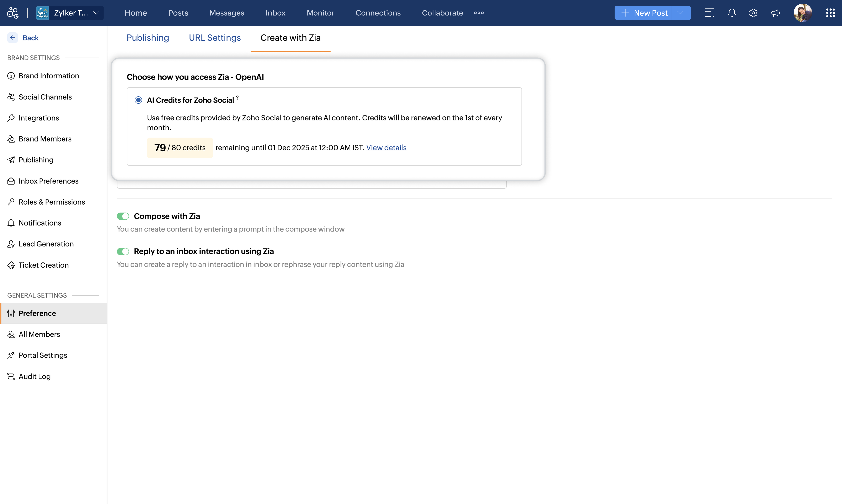
Task: Open the drafts list icon in header
Action: coord(709,13)
